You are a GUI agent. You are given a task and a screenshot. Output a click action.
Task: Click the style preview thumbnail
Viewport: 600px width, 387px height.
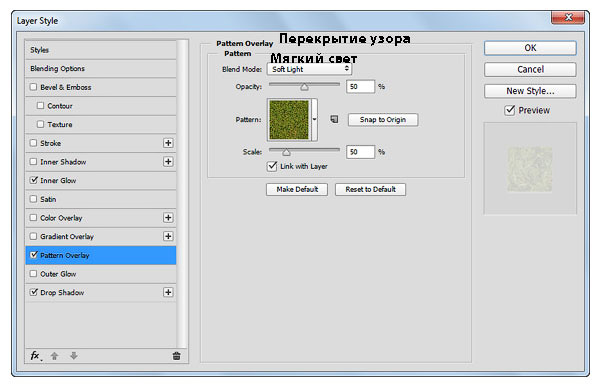point(530,169)
